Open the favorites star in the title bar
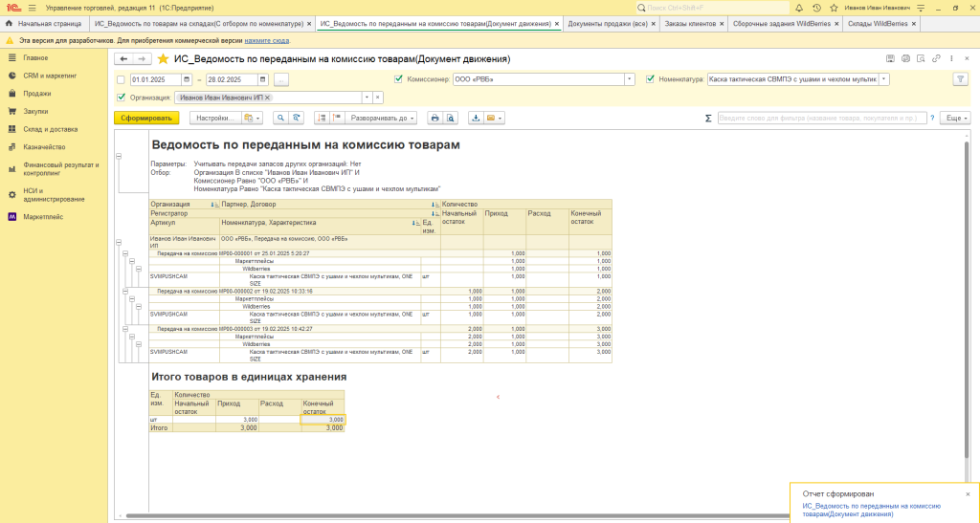This screenshot has height=523, width=980. [834, 8]
